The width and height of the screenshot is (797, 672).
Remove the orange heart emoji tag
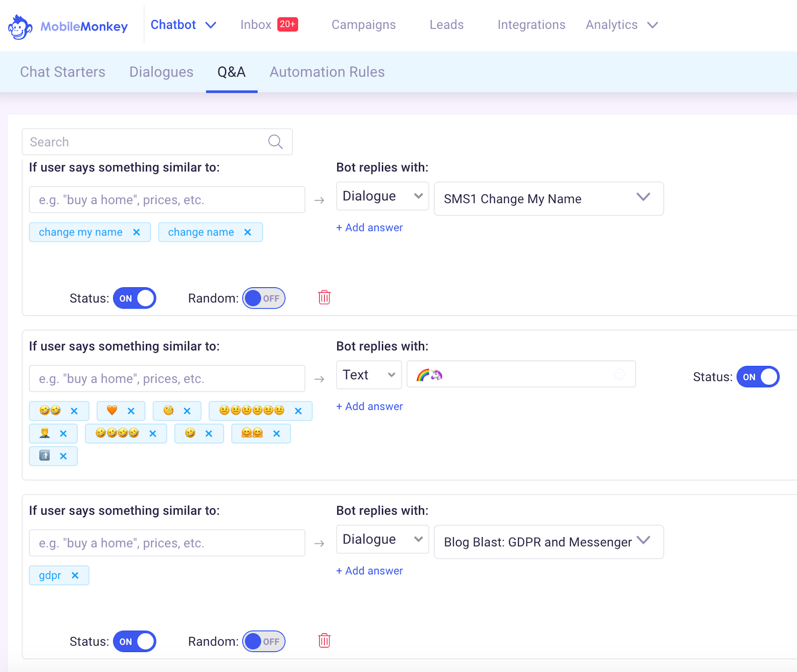131,411
